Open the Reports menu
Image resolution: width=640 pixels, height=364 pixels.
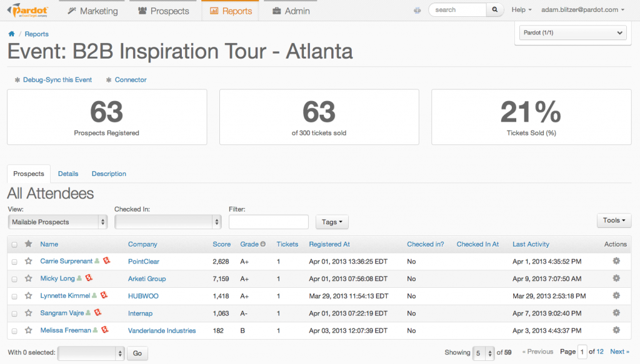tap(230, 11)
